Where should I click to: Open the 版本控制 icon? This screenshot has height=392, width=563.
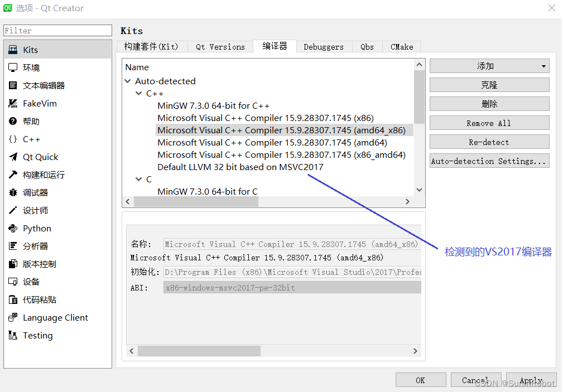(x=13, y=264)
